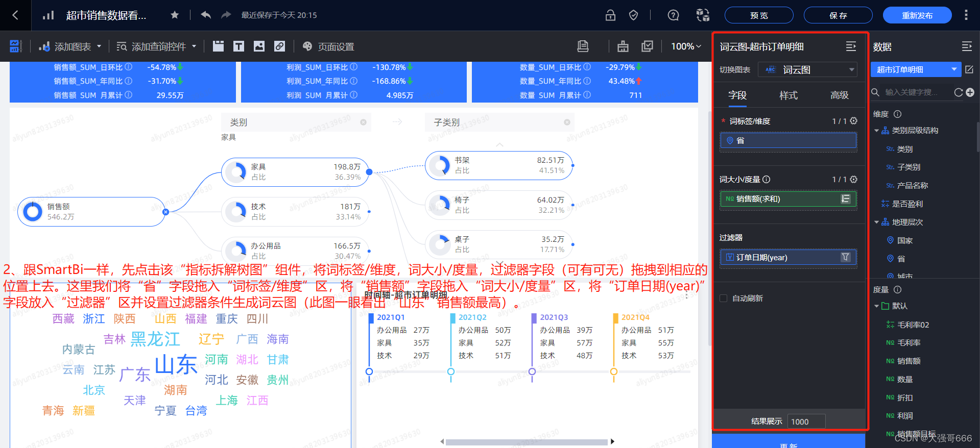Switch to the 高级 tab
980x448 pixels.
tap(840, 95)
